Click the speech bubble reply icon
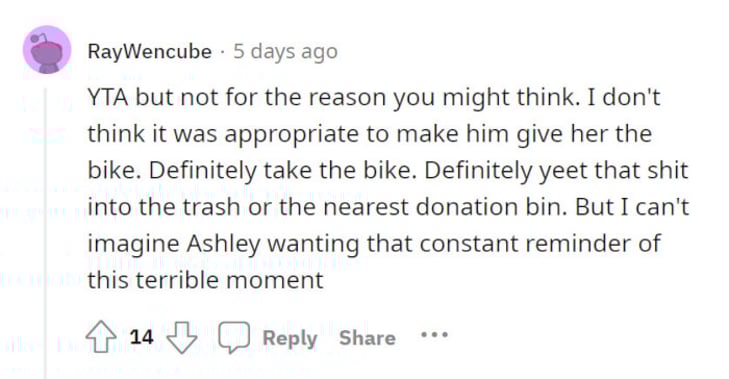The height and width of the screenshot is (379, 729). [x=234, y=337]
